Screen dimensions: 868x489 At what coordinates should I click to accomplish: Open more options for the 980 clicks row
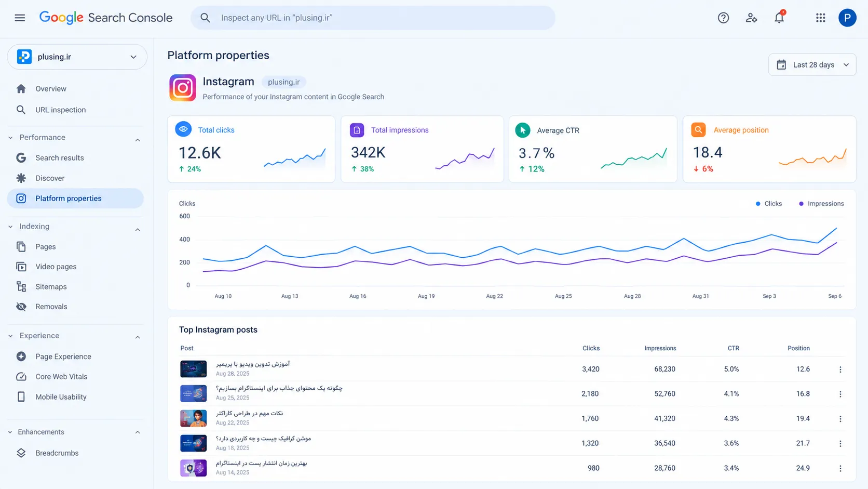[x=840, y=468]
